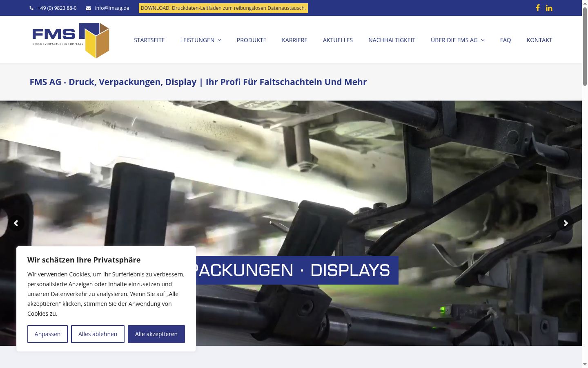Open the Leistungen menu item
The height and width of the screenshot is (368, 588).
click(197, 40)
